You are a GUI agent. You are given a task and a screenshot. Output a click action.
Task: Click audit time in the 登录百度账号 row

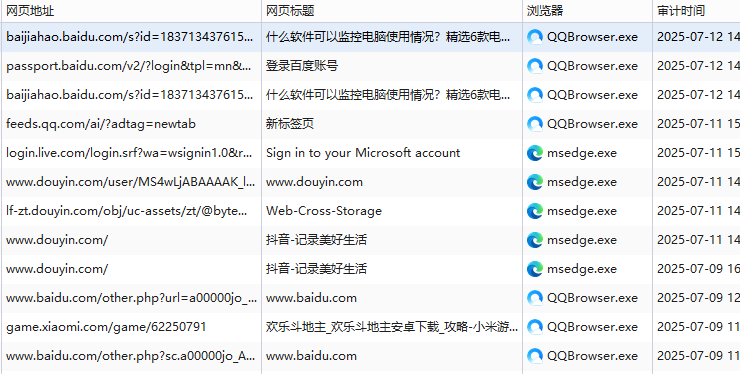coord(698,66)
